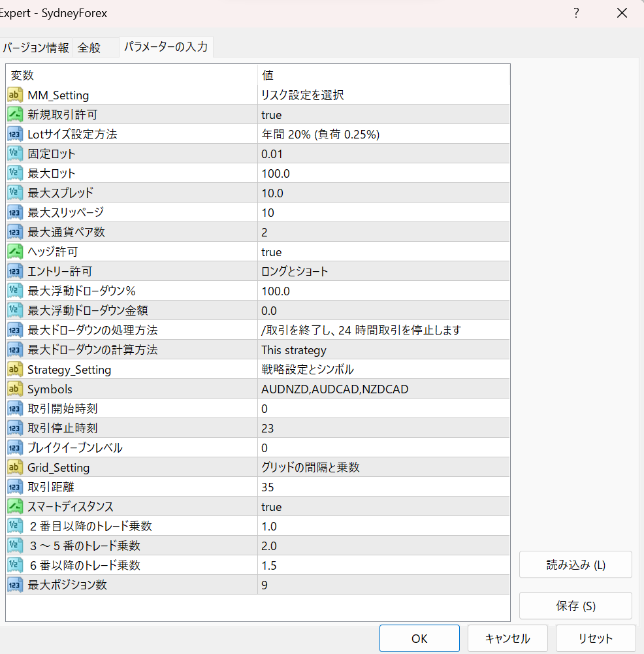This screenshot has width=644, height=654.
Task: Click the integer icon beside 最大スリッページ
Action: click(x=14, y=212)
